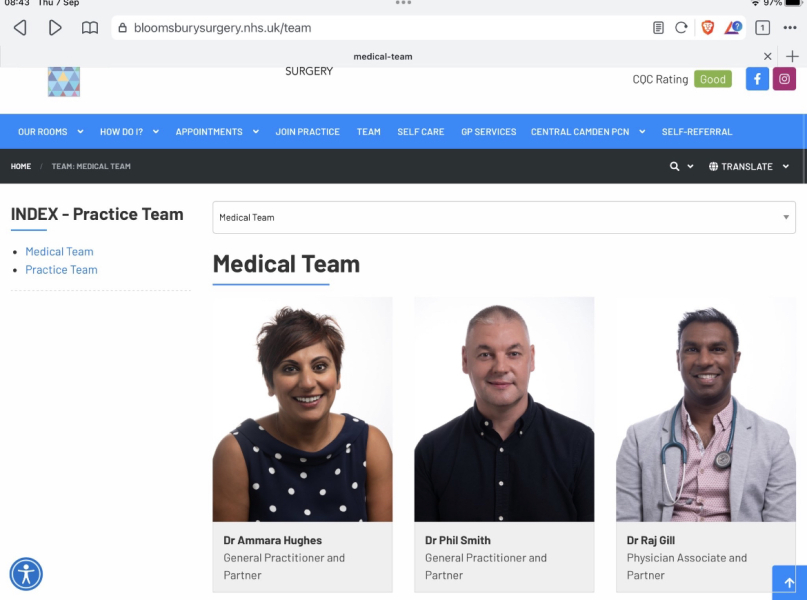The image size is (807, 600).
Task: Open the bookmarks sidebar icon
Action: [x=90, y=27]
